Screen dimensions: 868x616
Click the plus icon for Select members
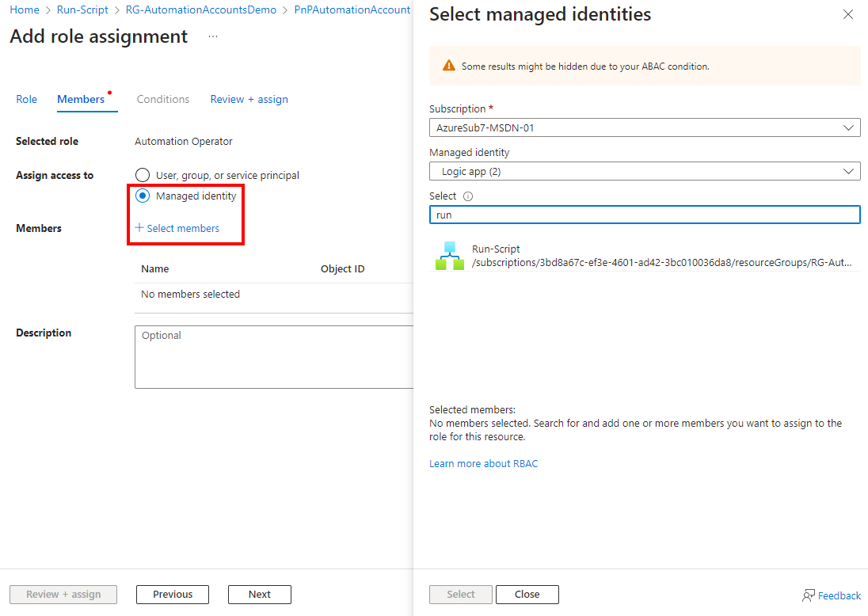click(139, 228)
